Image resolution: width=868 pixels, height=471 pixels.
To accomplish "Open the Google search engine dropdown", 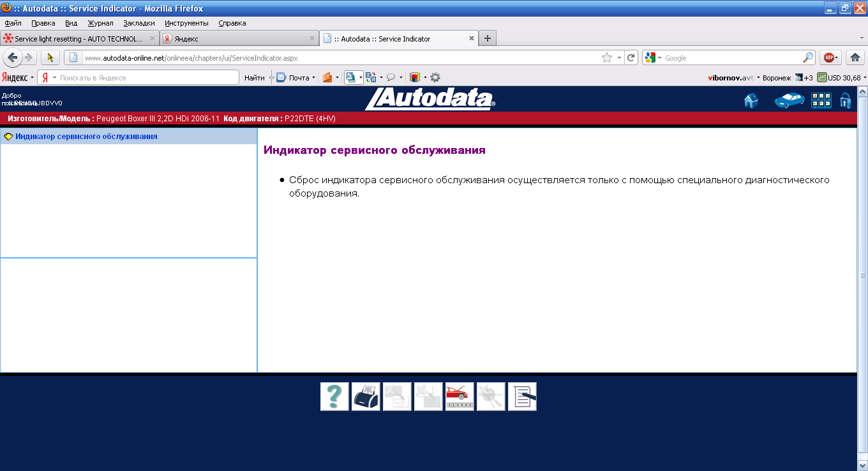I will coord(659,57).
